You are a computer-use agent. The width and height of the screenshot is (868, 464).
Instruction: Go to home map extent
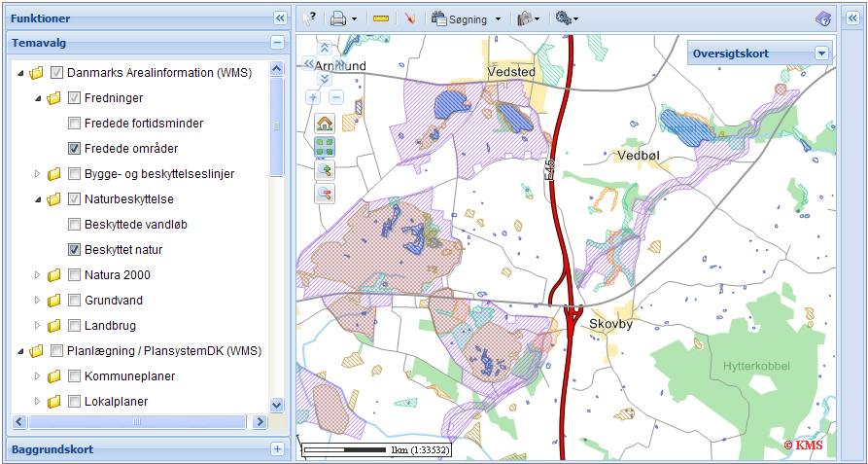pyautogui.click(x=325, y=123)
